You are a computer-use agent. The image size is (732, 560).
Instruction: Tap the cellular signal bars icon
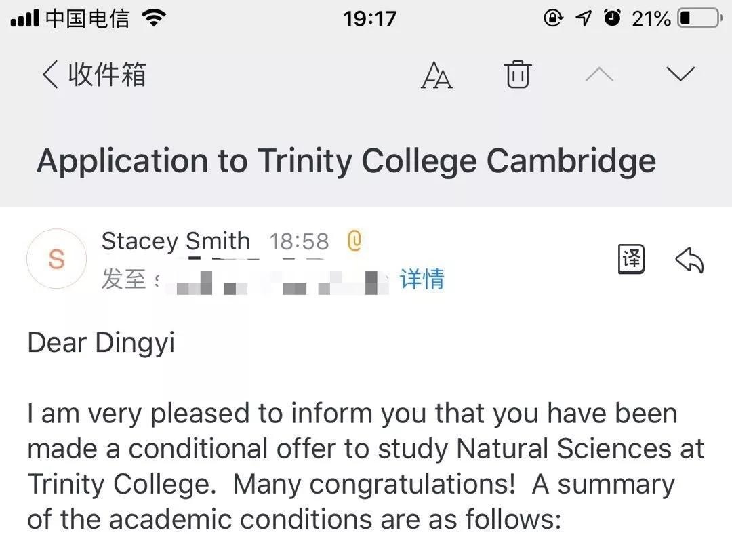(25, 19)
